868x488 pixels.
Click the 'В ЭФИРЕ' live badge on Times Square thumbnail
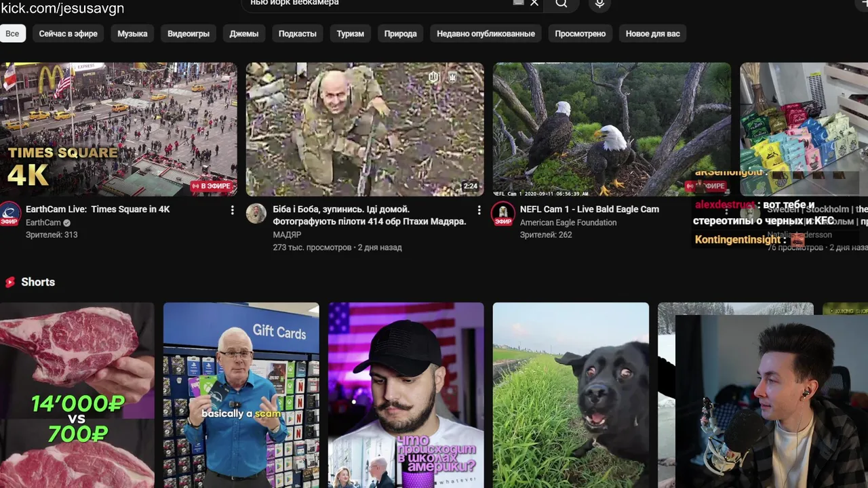212,186
